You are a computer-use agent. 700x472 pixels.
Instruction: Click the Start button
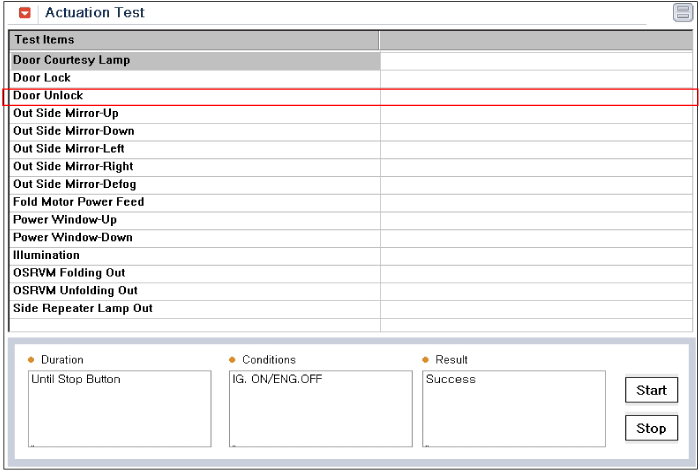click(651, 390)
